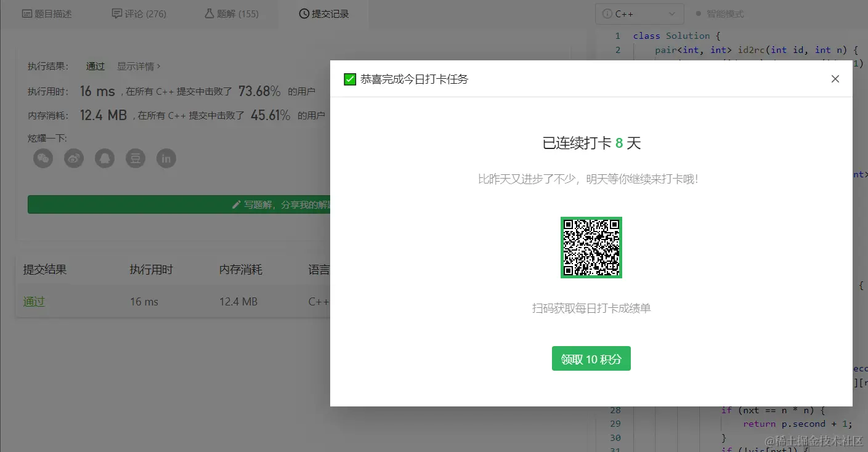Share result via LinkedIn icon
The height and width of the screenshot is (452, 868).
166,158
